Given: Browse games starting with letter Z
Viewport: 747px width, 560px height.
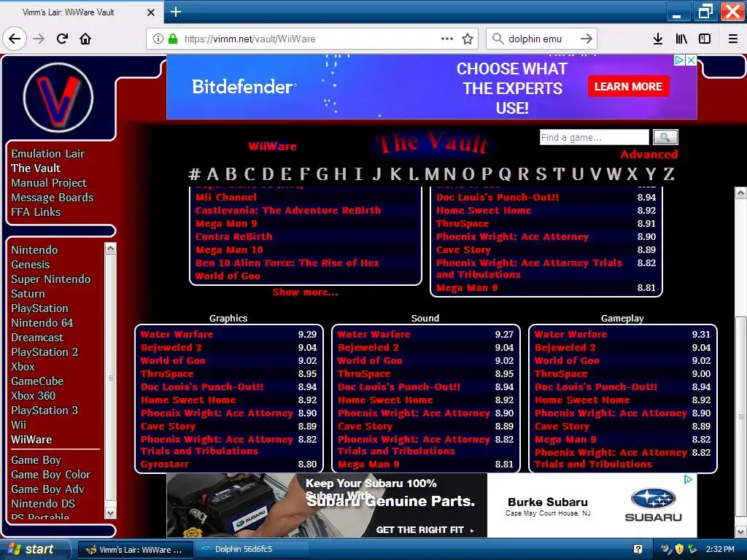Looking at the screenshot, I should (x=669, y=174).
